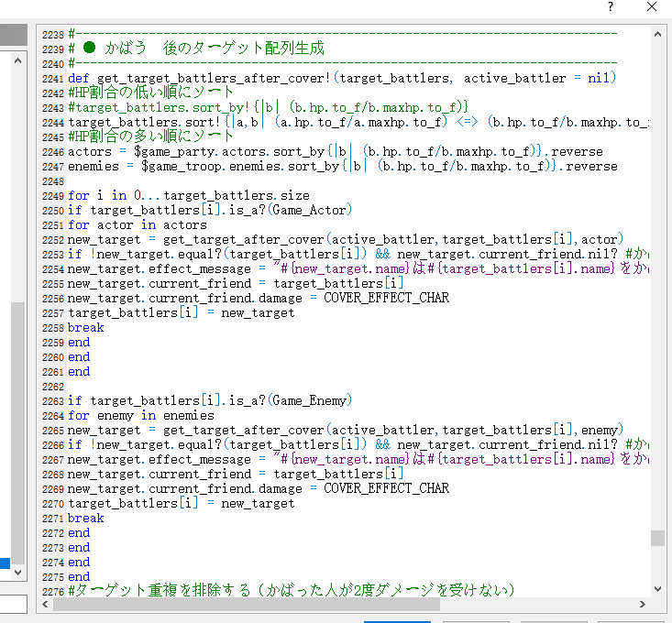Open the help question mark button
Viewport: 672px width, 623px height.
[x=611, y=6]
